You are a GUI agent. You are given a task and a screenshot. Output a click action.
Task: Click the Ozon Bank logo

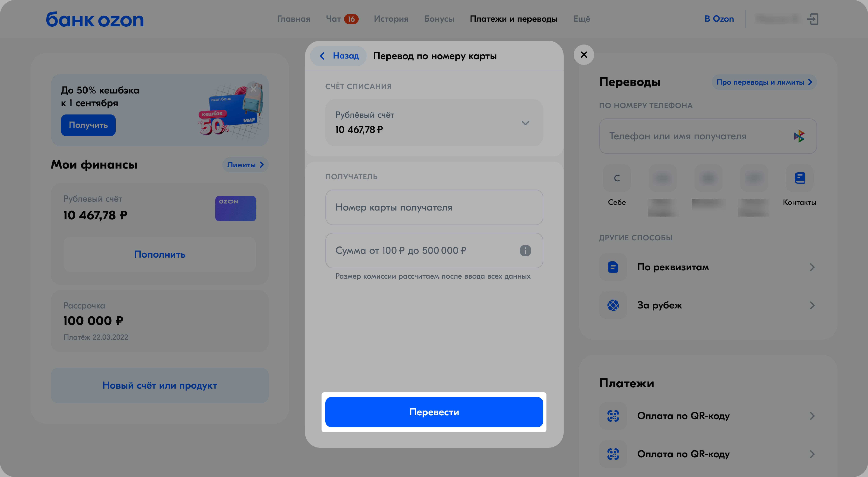pyautogui.click(x=95, y=19)
